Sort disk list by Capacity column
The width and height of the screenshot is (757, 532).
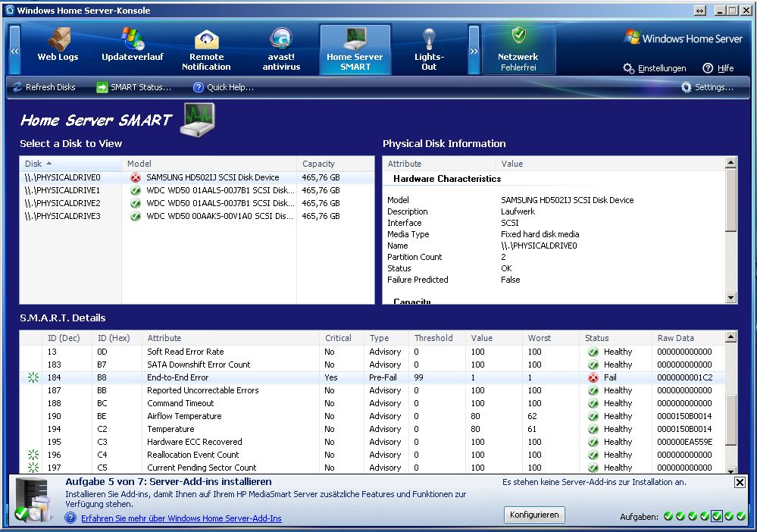coord(336,164)
